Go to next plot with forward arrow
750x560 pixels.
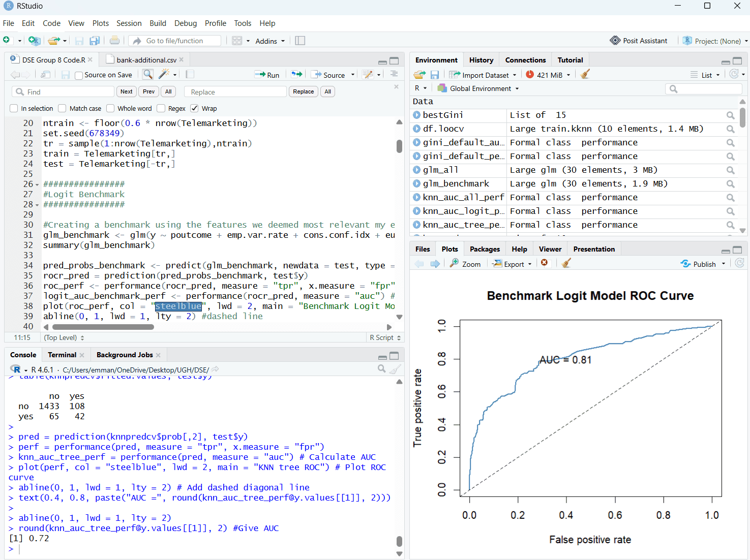435,264
